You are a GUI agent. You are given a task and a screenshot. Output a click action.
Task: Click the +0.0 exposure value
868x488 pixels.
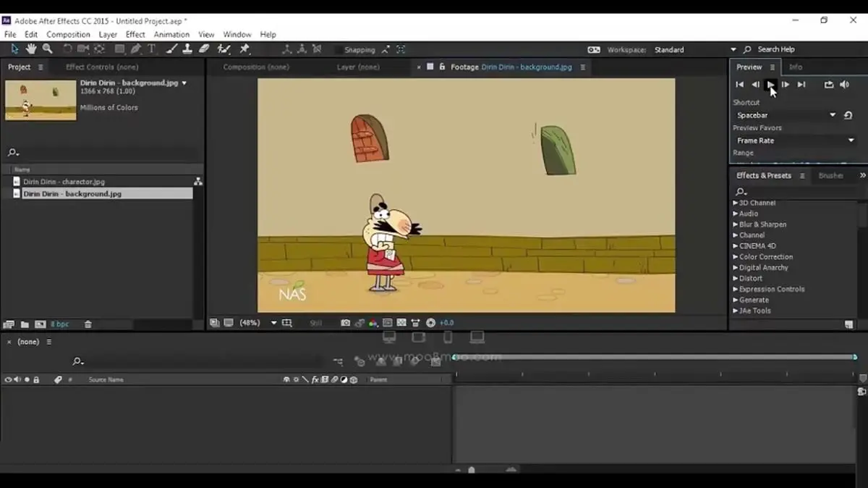click(446, 323)
